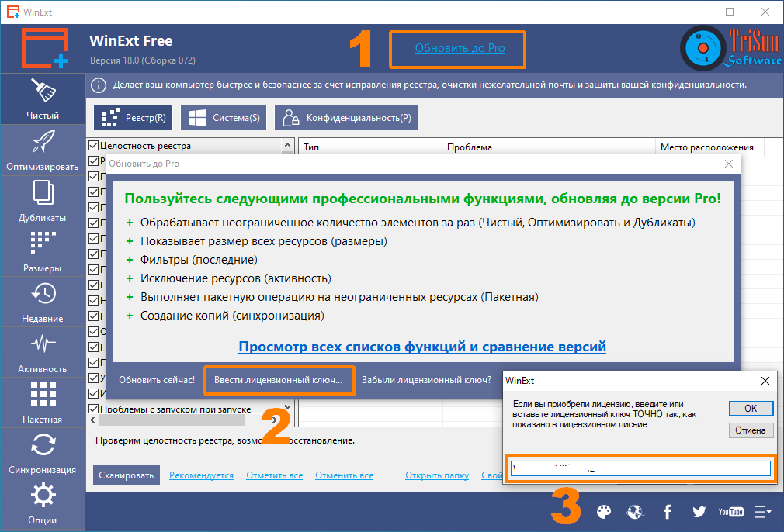Image resolution: width=784 pixels, height=532 pixels.
Task: Select the Дубликаты sidebar icon
Action: pos(43,200)
